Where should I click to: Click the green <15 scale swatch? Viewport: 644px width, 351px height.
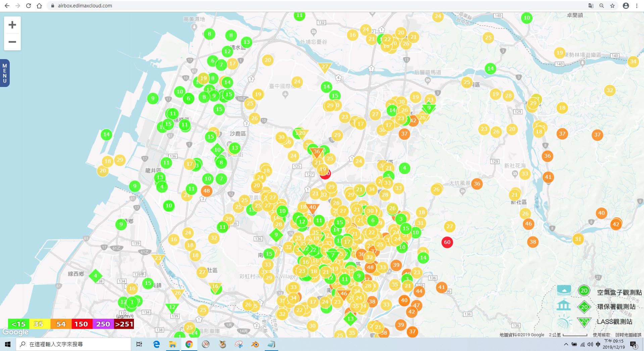(18, 324)
